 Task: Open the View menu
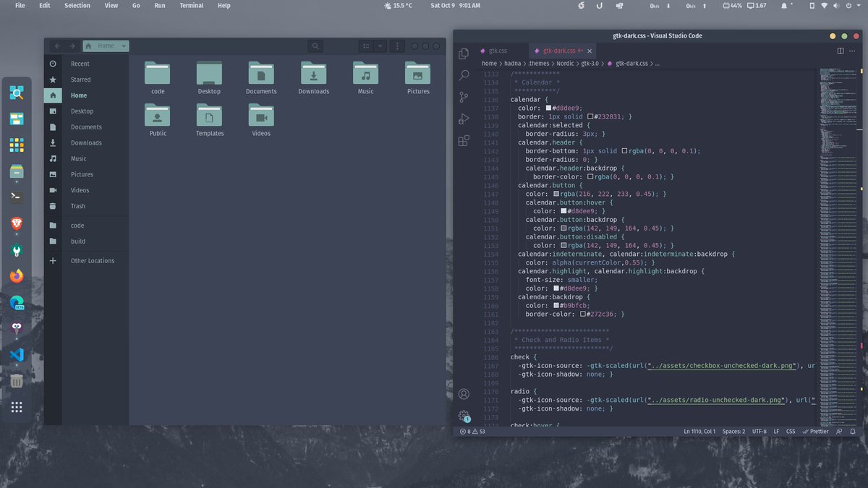point(111,5)
